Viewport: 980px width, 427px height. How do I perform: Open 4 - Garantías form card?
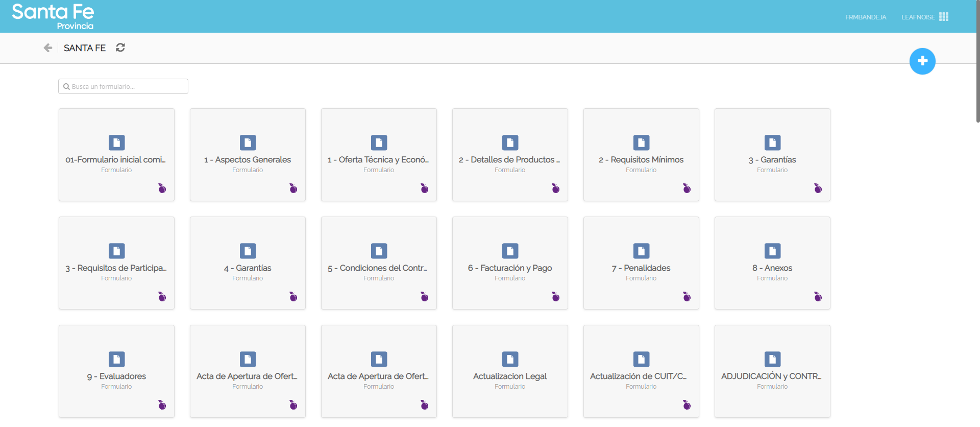point(248,263)
